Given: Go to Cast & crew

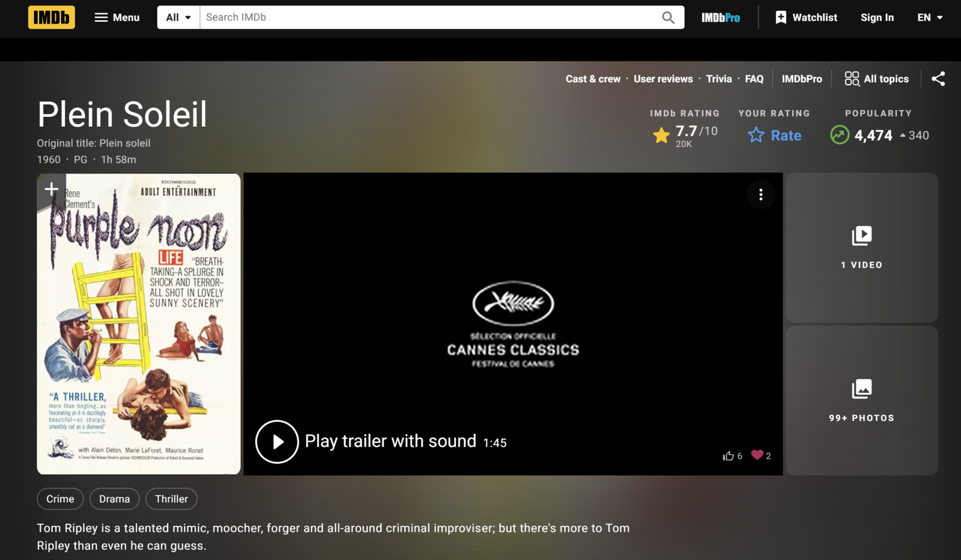Looking at the screenshot, I should [x=593, y=79].
